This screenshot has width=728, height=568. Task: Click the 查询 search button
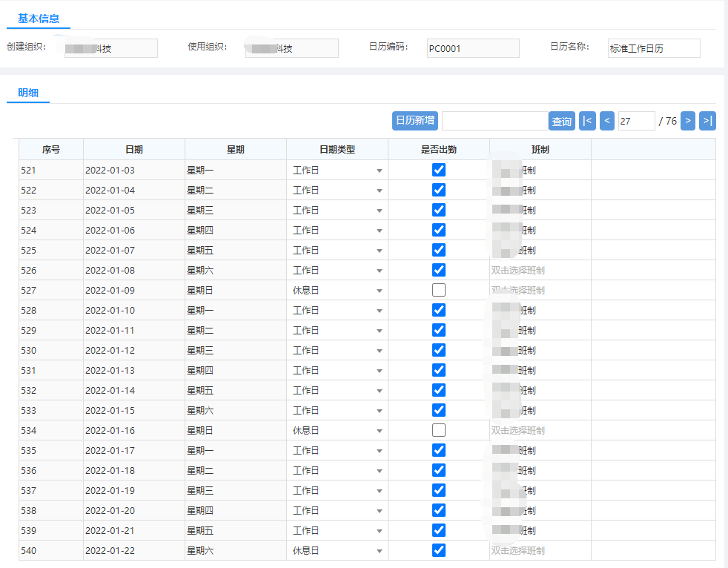click(x=562, y=121)
